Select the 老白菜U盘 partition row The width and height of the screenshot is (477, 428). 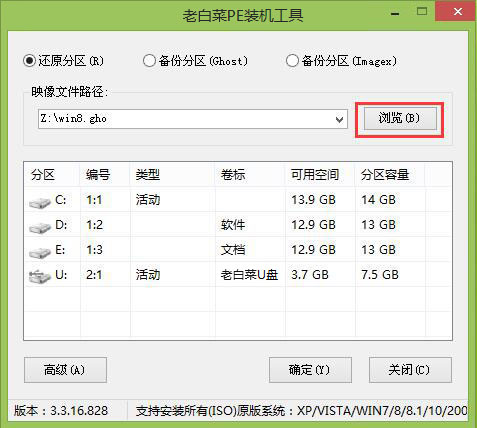(x=238, y=275)
